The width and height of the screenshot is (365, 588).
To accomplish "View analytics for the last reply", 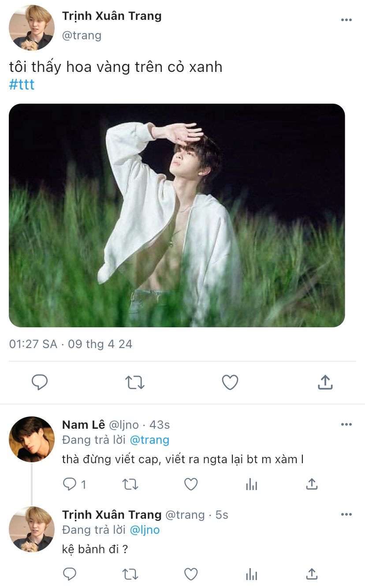I will point(251,574).
